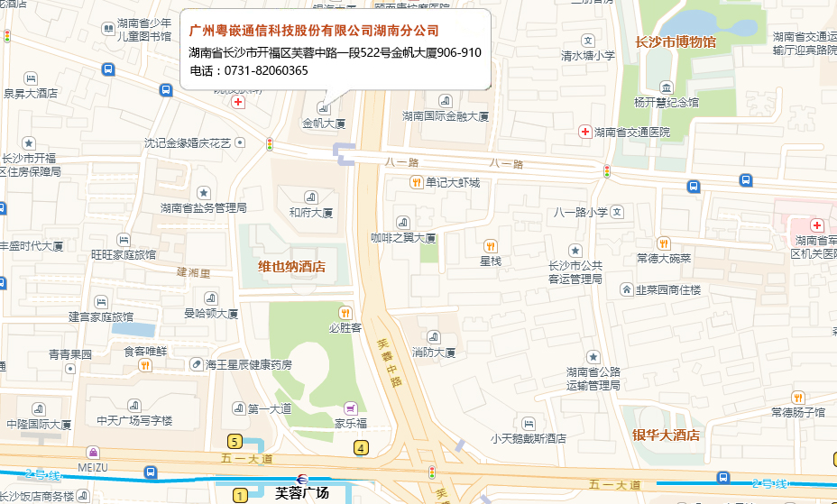Click the 芙蓉广场 metro station icon
The image size is (837, 504).
pos(302,479)
